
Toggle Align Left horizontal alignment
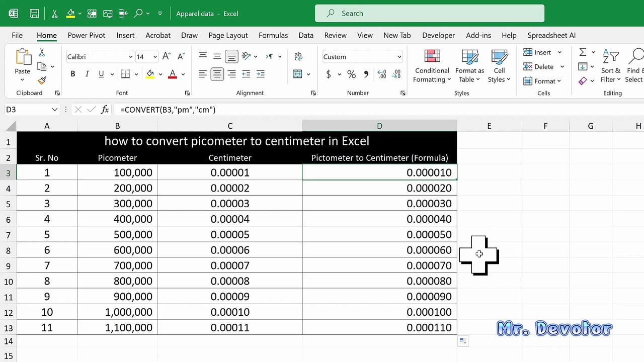click(203, 74)
